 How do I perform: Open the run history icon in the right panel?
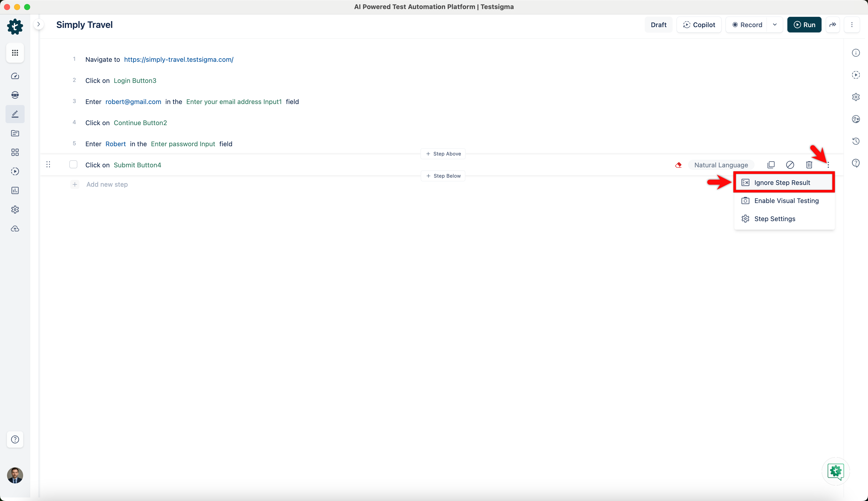856,141
